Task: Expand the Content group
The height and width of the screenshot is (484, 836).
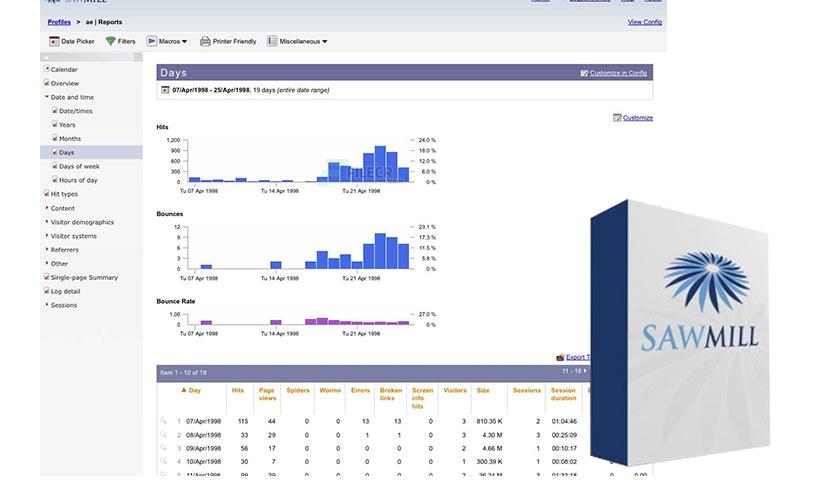Action: (46, 208)
